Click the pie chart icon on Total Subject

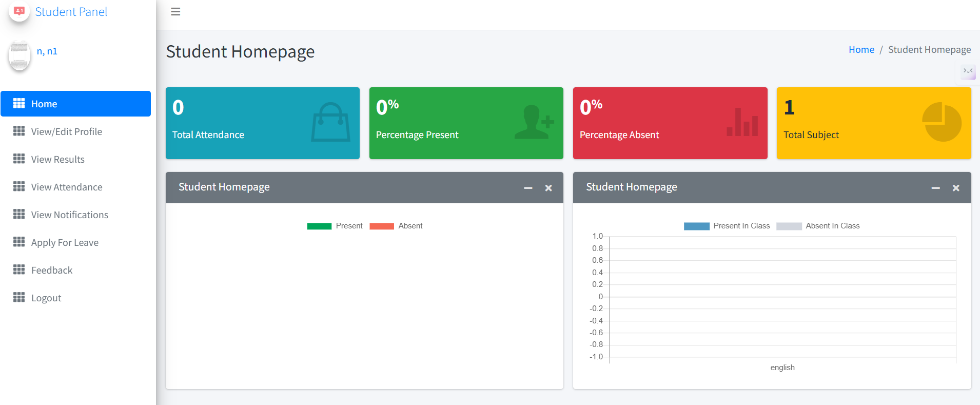pyautogui.click(x=941, y=122)
